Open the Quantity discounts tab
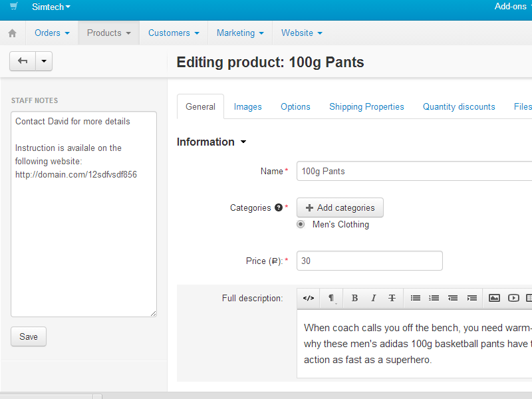The image size is (532, 399). point(459,106)
